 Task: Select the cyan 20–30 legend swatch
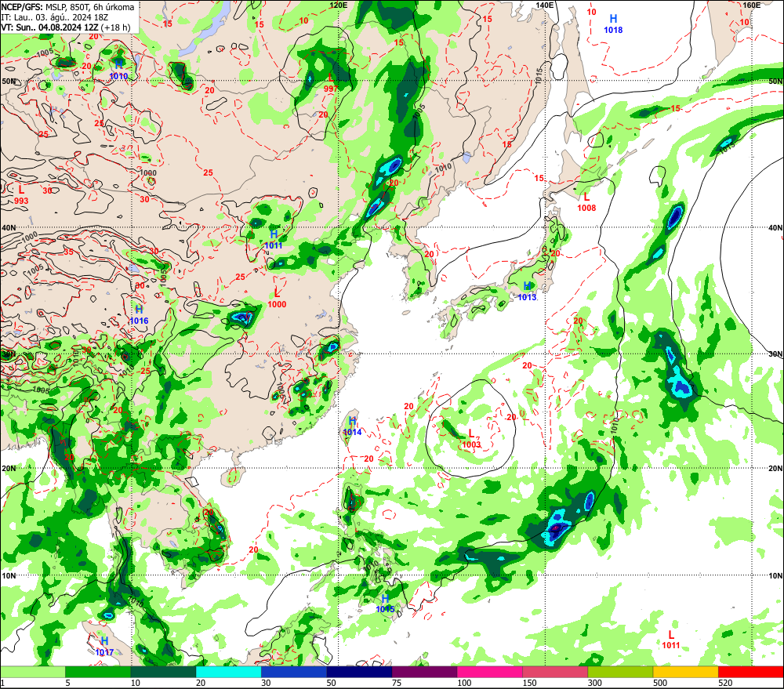[228, 673]
